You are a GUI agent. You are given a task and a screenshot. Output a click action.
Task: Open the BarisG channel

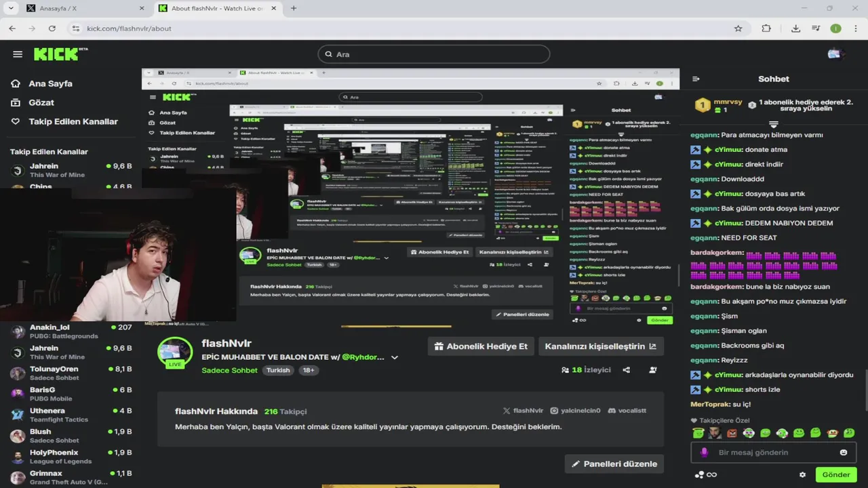pyautogui.click(x=71, y=394)
